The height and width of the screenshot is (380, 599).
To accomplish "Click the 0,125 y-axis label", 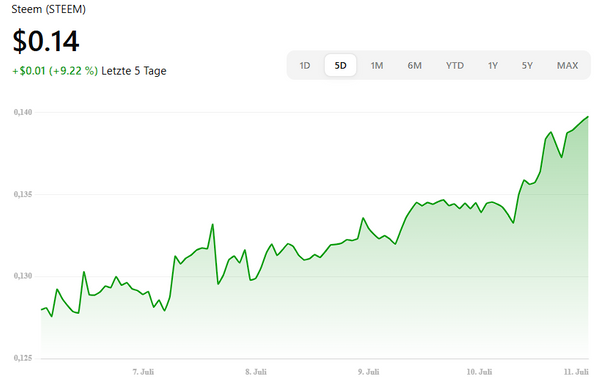I will pyautogui.click(x=23, y=358).
